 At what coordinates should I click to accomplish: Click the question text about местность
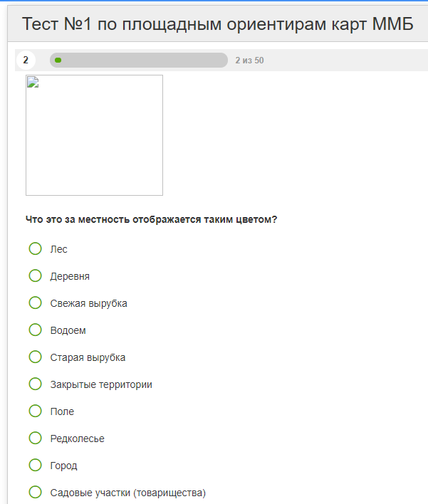(x=151, y=219)
